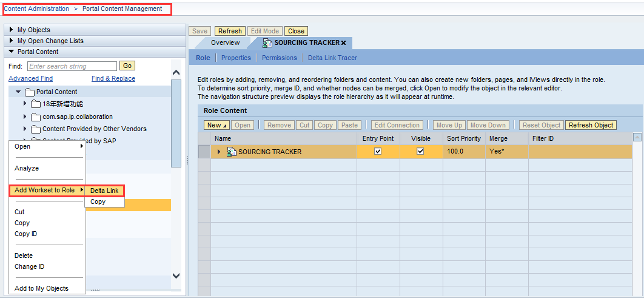Select Copy ID in the context menu
This screenshot has height=301, width=644.
(25, 234)
